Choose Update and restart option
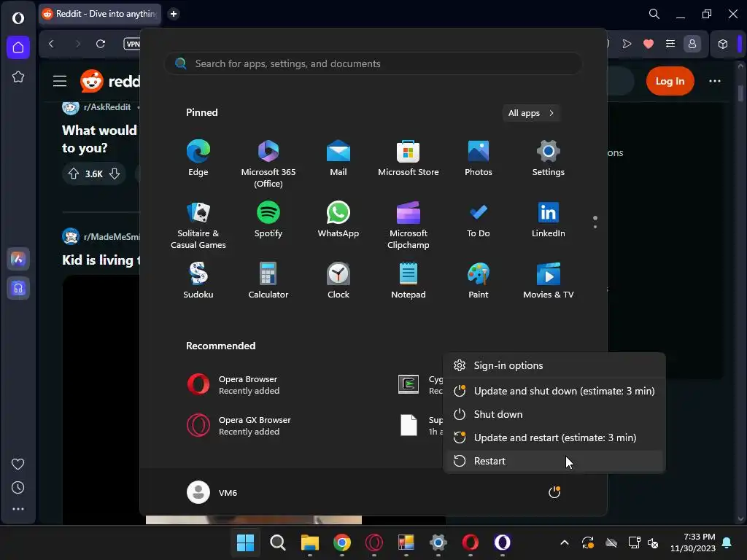This screenshot has height=560, width=747. click(x=554, y=437)
